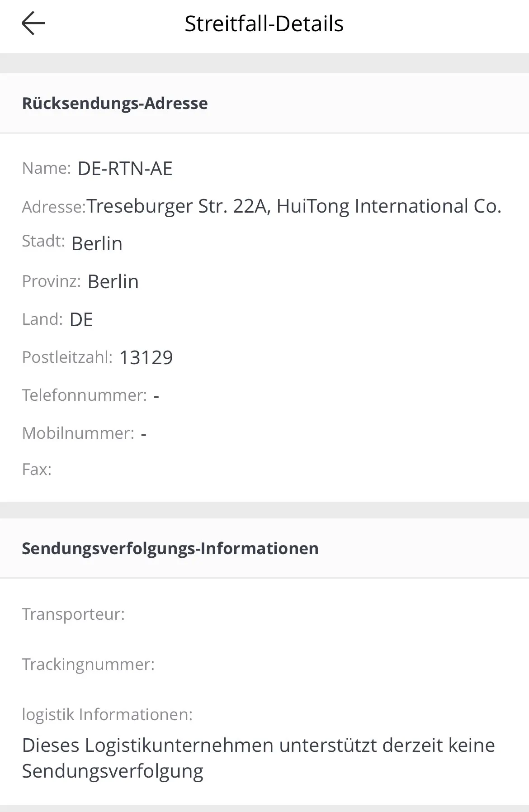Screen dimensions: 529x812
Task: Select the Provinz value Berlin
Action: pyautogui.click(x=113, y=282)
